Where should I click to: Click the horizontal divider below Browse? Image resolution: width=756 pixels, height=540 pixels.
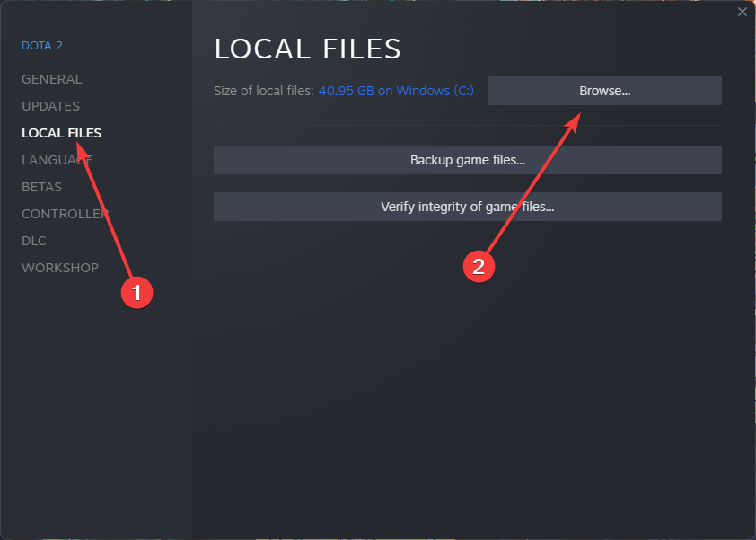pos(467,125)
